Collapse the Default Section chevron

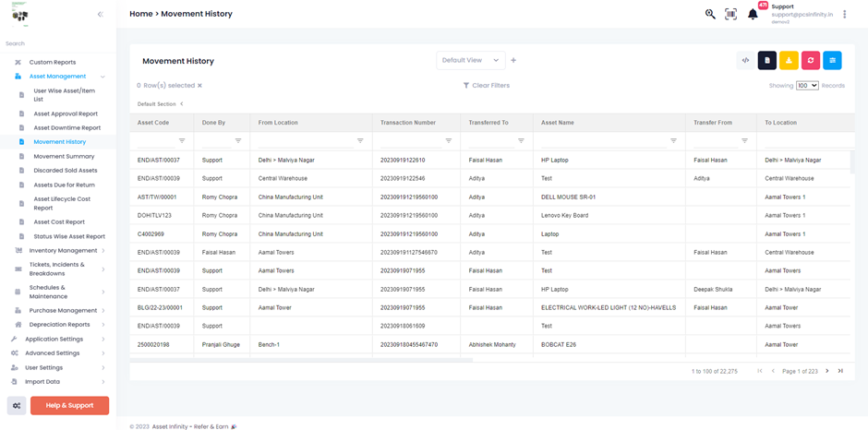pos(182,104)
